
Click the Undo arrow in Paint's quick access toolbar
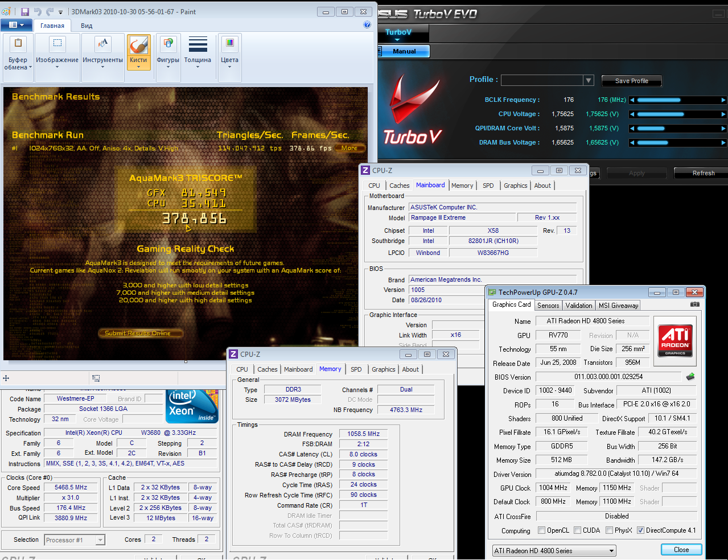[38, 11]
